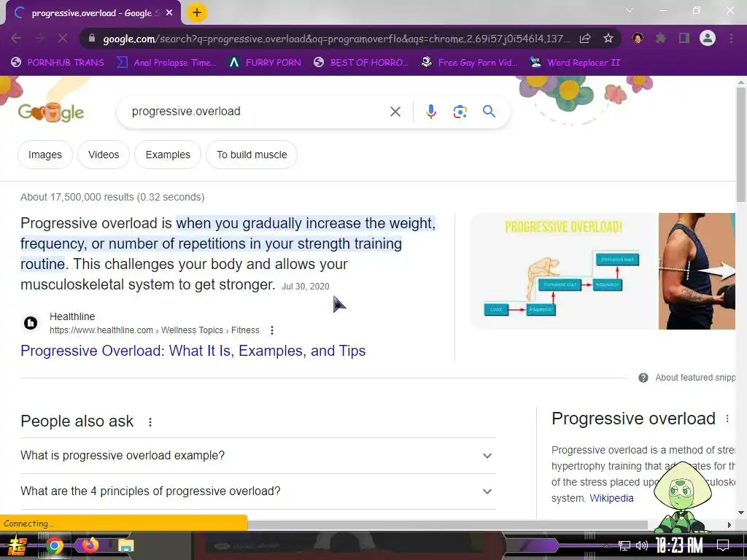Open the arm-curl photo thumbnail
This screenshot has height=560, width=747.
pyautogui.click(x=697, y=271)
